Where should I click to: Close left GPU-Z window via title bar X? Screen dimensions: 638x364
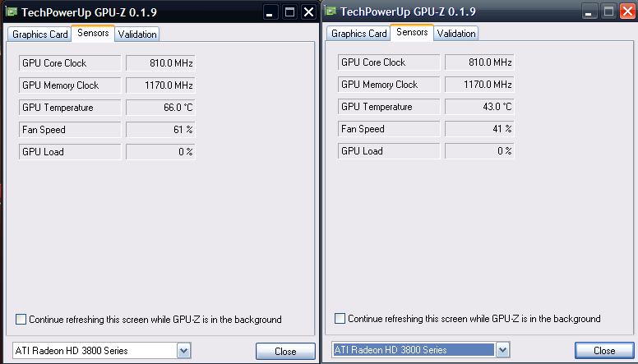tap(309, 12)
